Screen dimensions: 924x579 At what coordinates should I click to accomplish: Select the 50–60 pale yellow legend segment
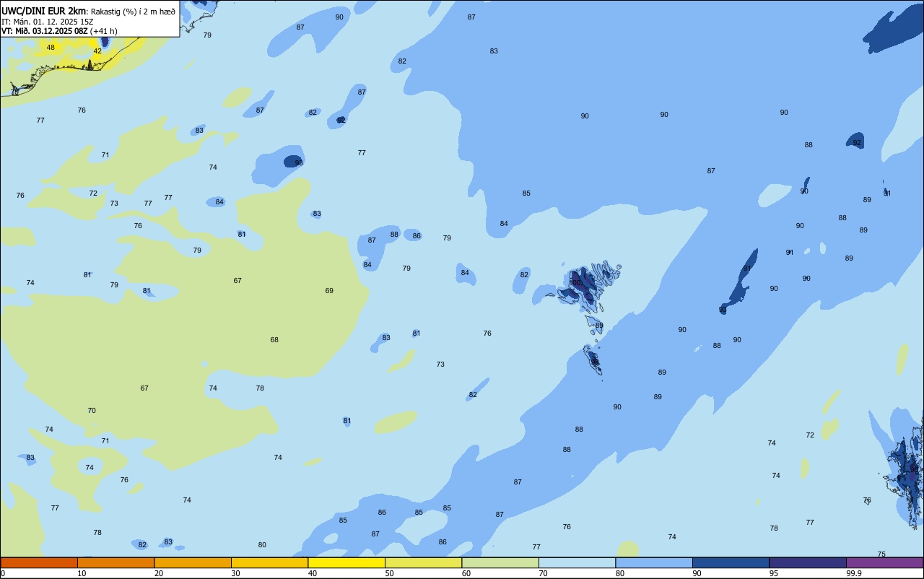423,562
